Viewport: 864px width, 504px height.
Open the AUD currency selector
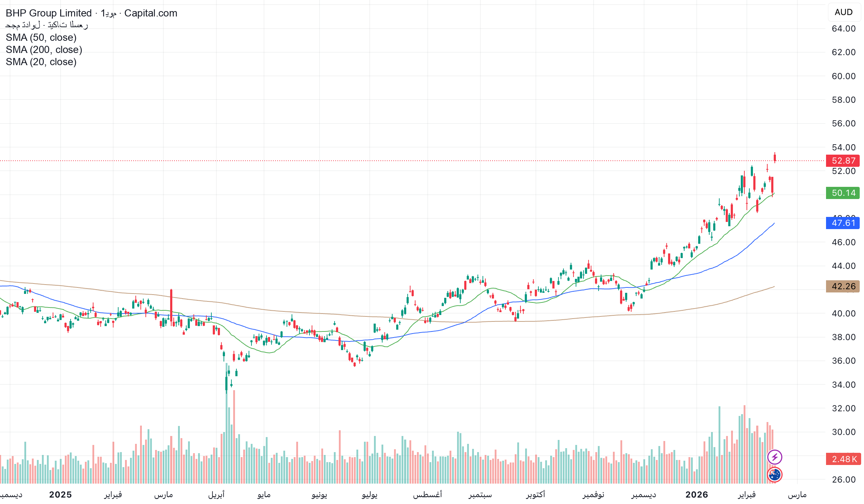coord(844,12)
